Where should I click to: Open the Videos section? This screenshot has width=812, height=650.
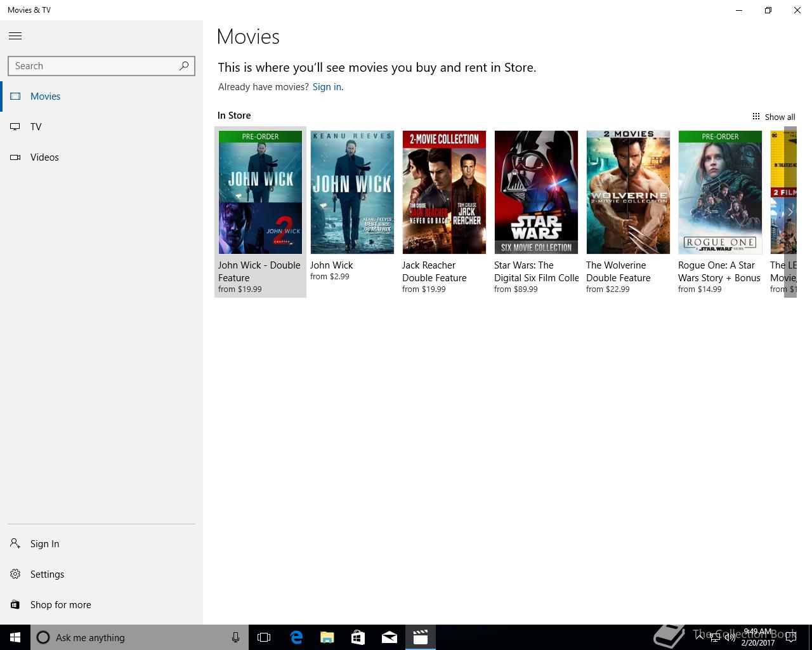[x=101, y=157]
